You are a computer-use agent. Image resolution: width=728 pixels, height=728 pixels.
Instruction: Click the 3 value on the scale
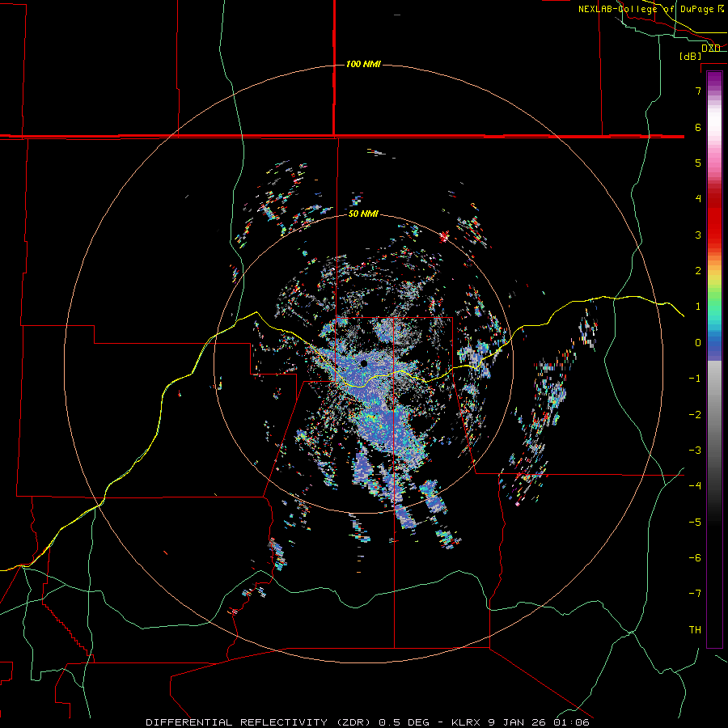(698, 235)
